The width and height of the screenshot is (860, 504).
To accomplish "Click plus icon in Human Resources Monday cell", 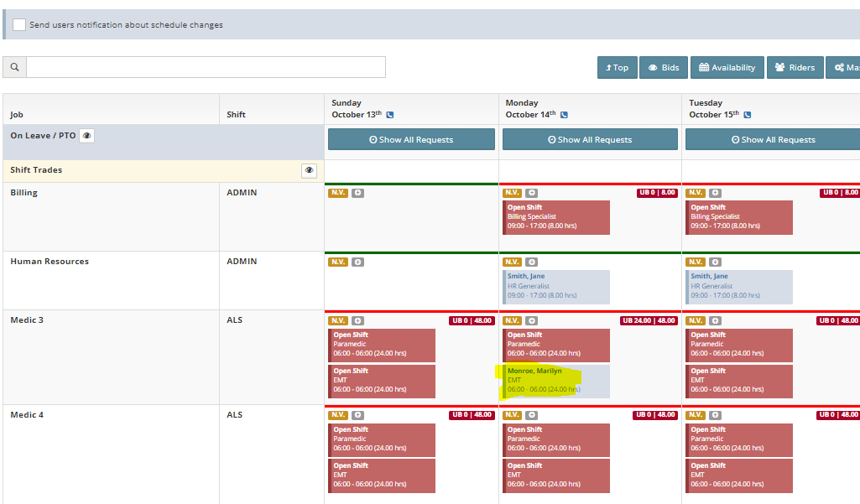I will pyautogui.click(x=532, y=262).
